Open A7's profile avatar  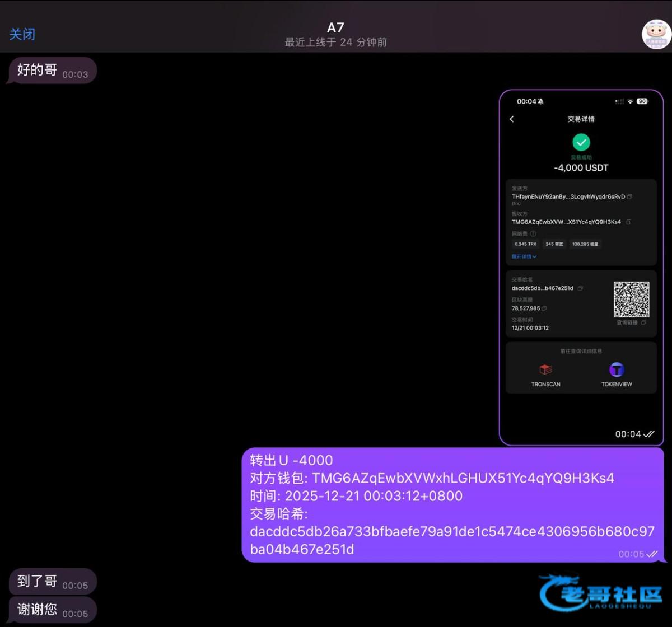click(x=656, y=34)
